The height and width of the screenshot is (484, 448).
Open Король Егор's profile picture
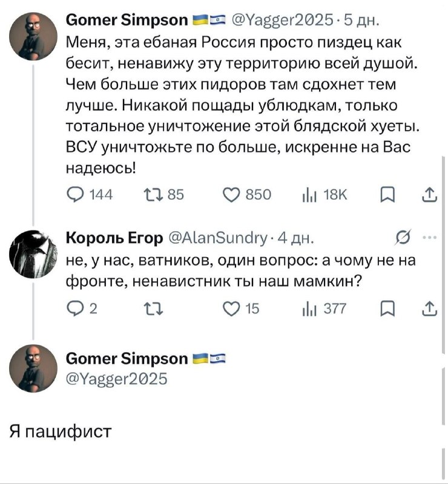[33, 254]
